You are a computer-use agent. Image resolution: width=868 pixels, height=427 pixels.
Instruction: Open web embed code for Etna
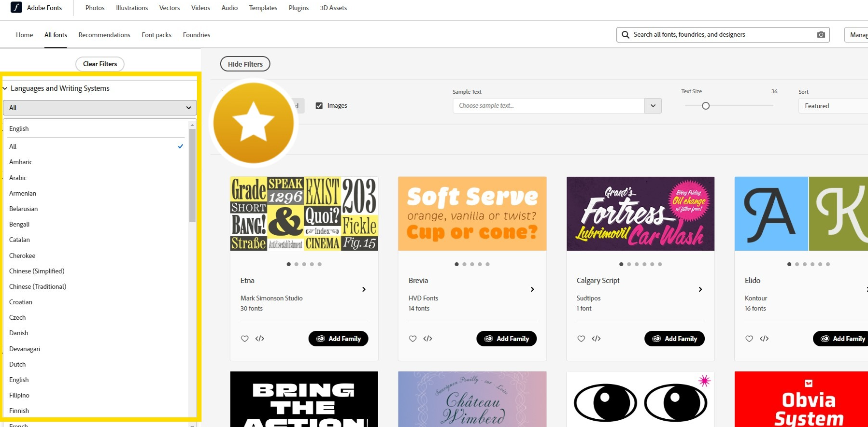point(260,339)
